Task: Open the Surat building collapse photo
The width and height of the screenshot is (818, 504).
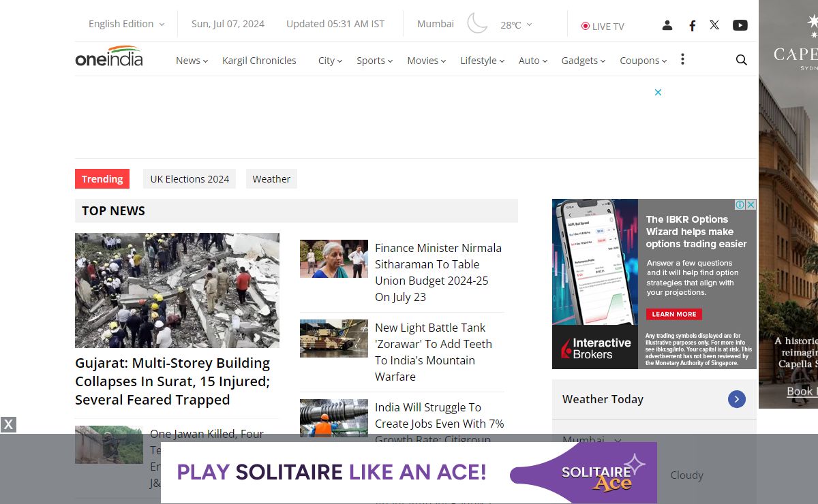Action: 177,291
